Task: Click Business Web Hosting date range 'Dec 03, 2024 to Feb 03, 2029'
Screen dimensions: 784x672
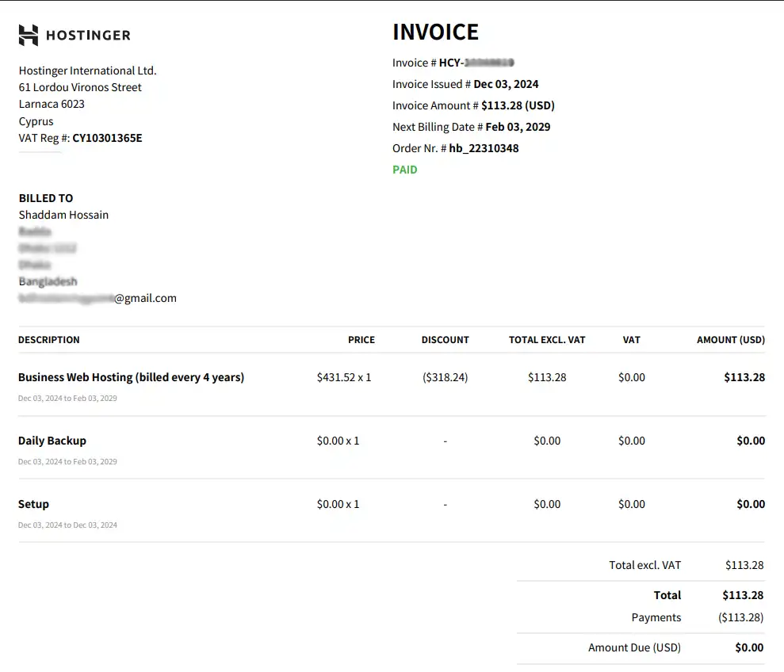Action: [67, 399]
